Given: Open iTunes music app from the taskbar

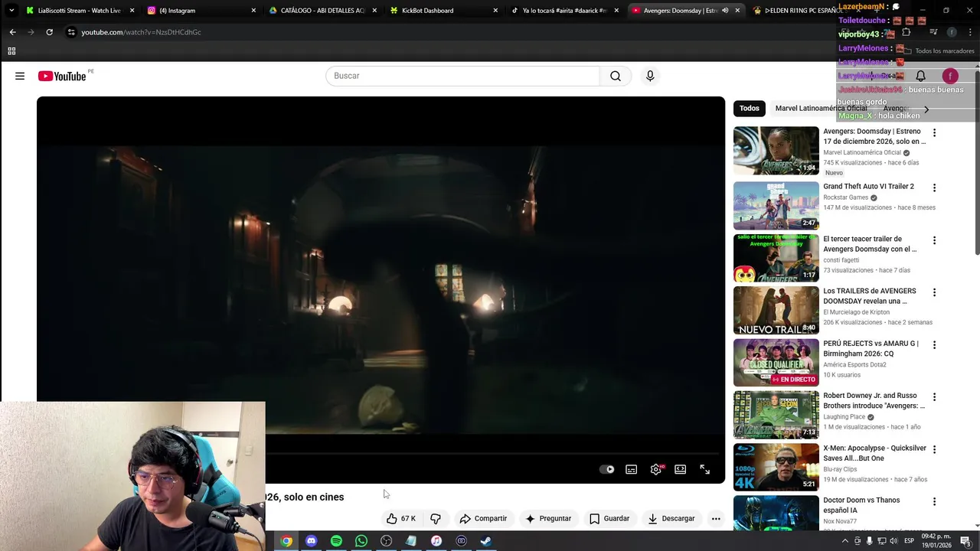Looking at the screenshot, I should [436, 541].
